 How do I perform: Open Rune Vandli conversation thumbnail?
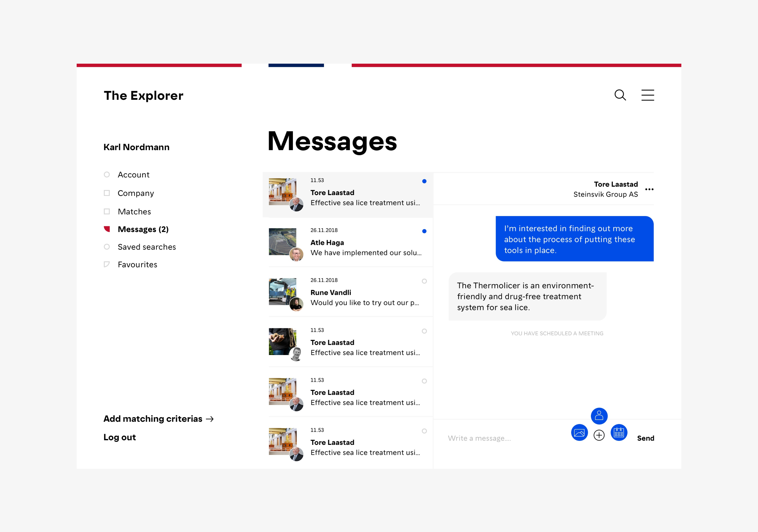283,292
